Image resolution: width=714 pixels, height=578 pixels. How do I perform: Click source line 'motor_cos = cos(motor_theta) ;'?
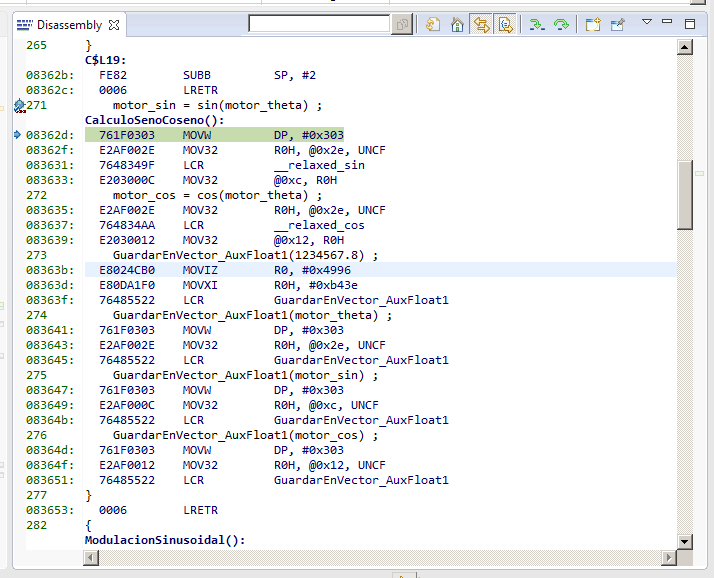point(218,195)
